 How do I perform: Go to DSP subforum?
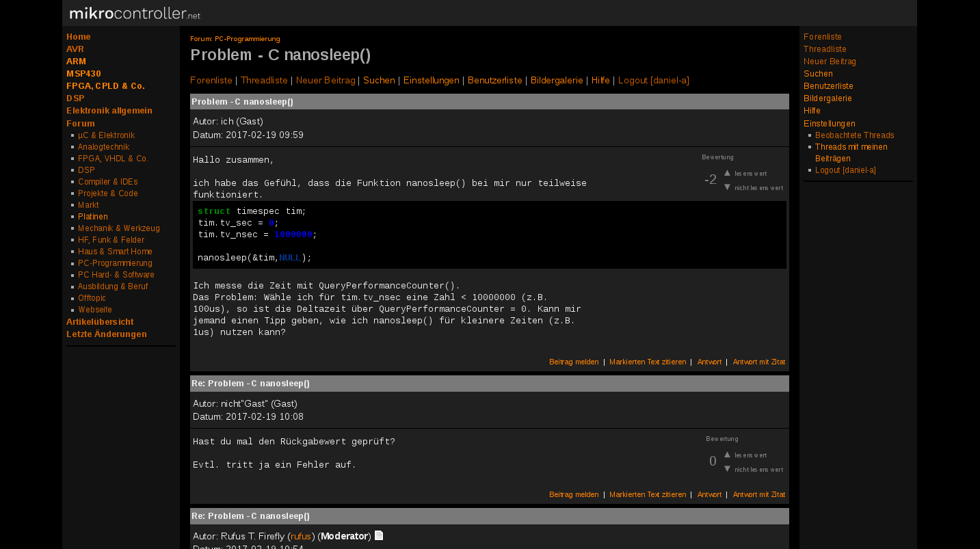click(86, 170)
